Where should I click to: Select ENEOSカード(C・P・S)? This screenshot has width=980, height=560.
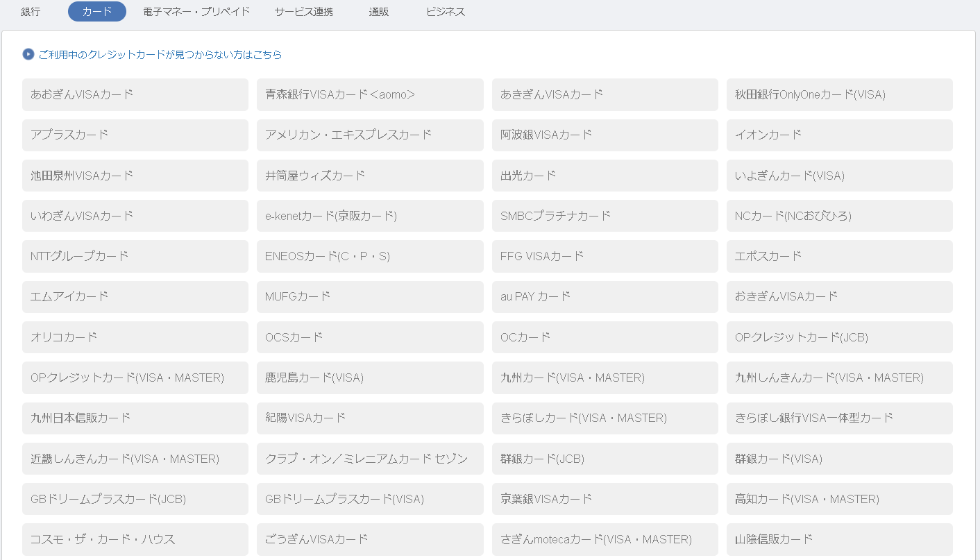(370, 256)
